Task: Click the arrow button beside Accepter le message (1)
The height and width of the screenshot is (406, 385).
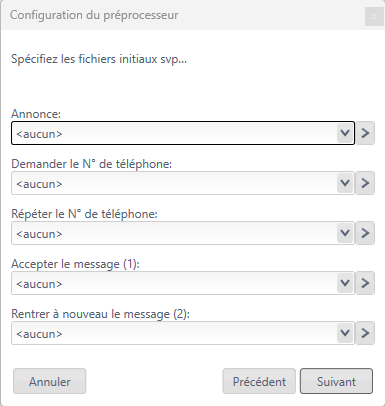Action: [365, 283]
